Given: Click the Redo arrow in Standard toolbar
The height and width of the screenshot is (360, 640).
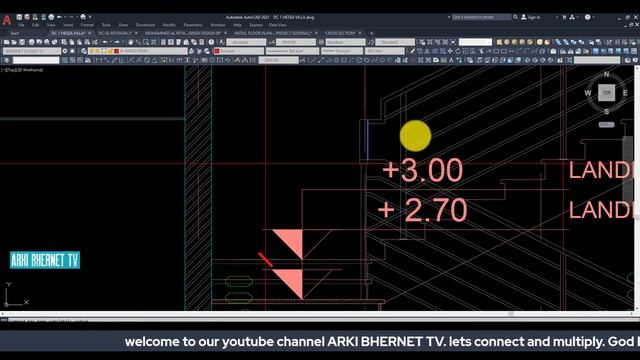Looking at the screenshot, I should click(x=117, y=42).
